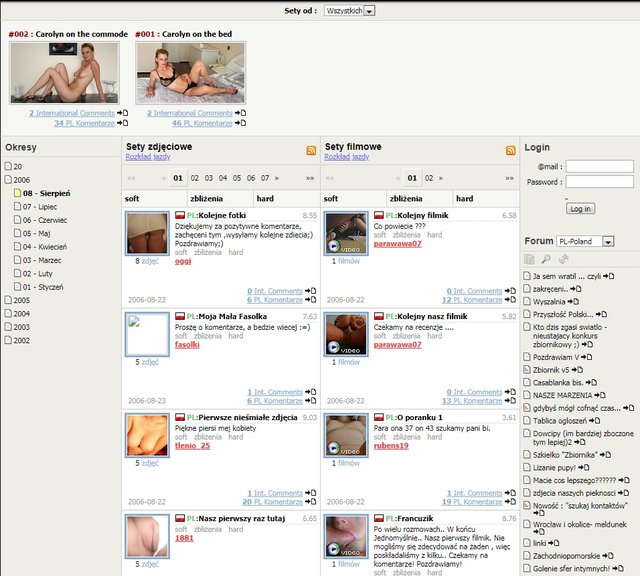Open the RSS feed for Sety zdjęciowe
The width and height of the screenshot is (640, 576).
pos(311,151)
